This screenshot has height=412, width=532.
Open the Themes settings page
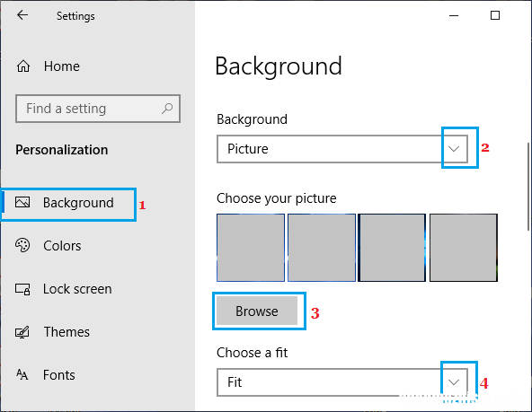point(66,332)
